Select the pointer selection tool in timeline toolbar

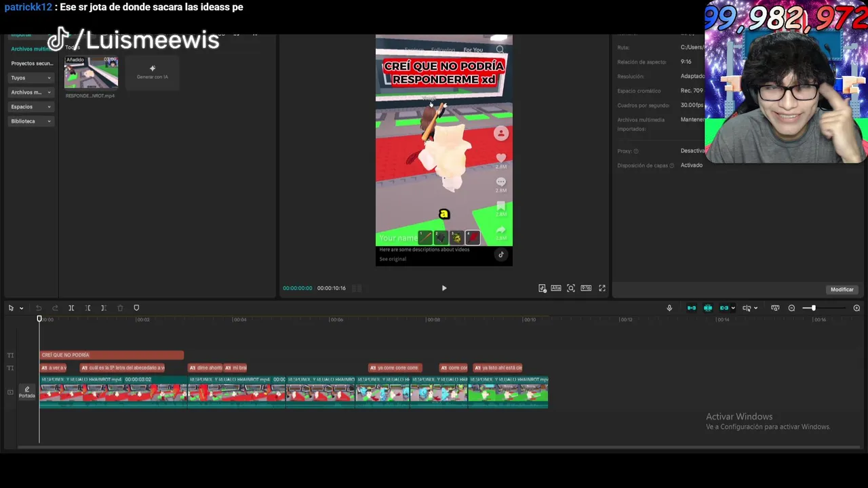[x=11, y=308]
